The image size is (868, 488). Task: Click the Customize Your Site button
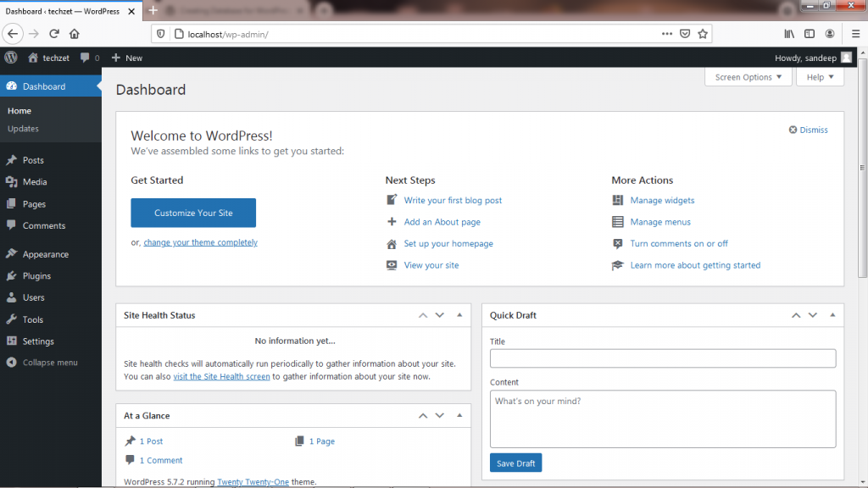click(193, 213)
